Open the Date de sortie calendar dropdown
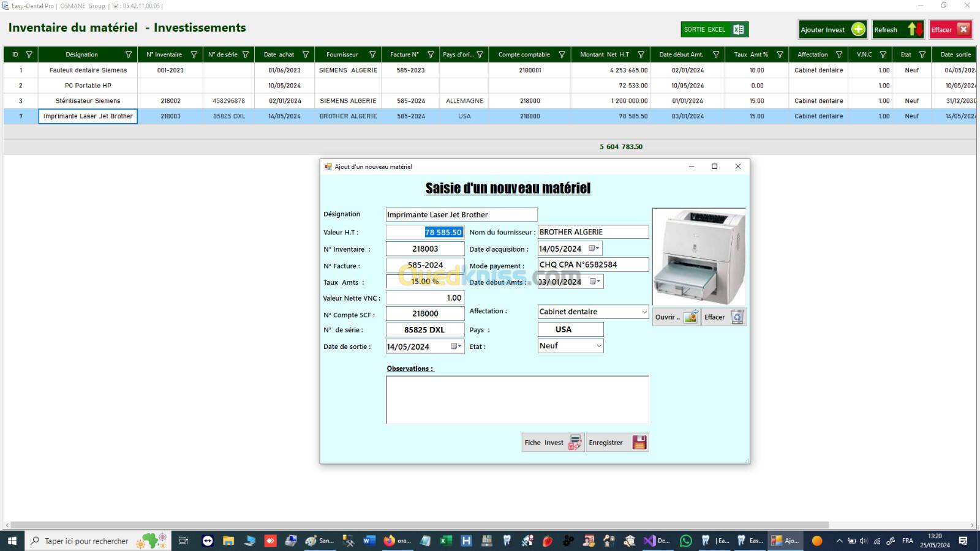Viewport: 980px width, 551px height. [x=456, y=347]
